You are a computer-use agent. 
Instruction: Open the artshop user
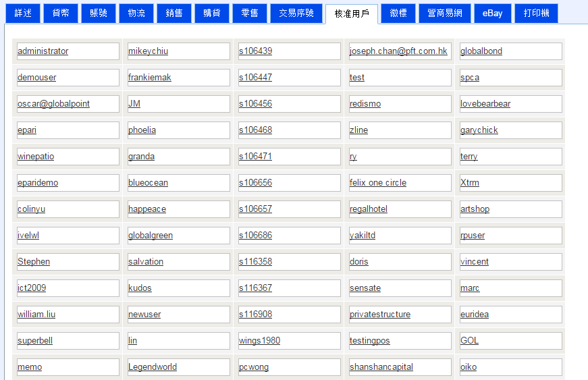pyautogui.click(x=475, y=209)
